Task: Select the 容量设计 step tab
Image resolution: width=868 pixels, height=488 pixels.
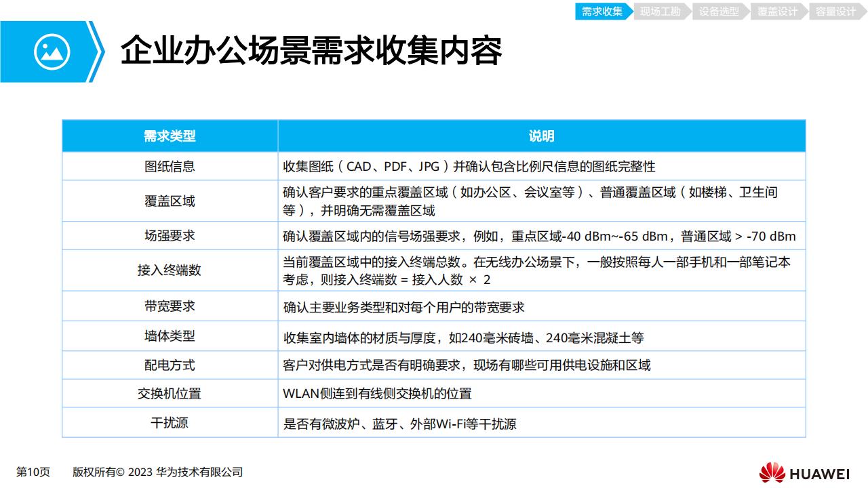Action: (837, 12)
